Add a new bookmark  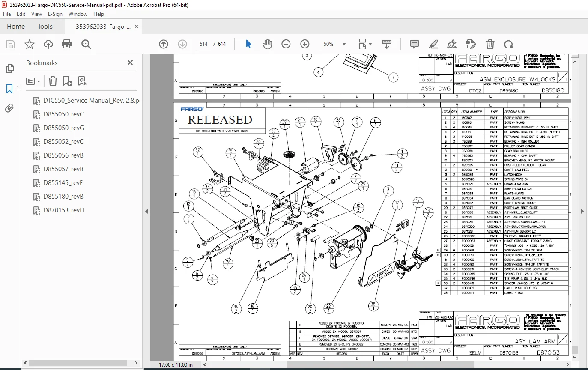(x=67, y=81)
